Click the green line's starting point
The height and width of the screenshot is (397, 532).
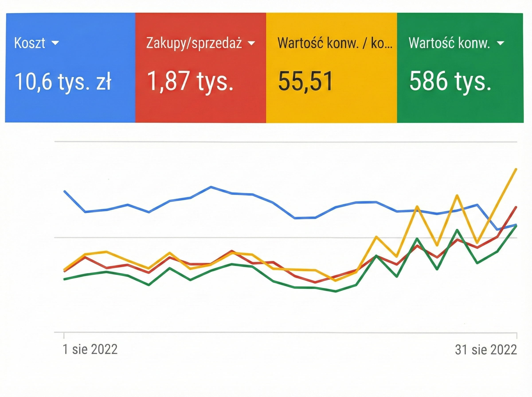(x=64, y=279)
